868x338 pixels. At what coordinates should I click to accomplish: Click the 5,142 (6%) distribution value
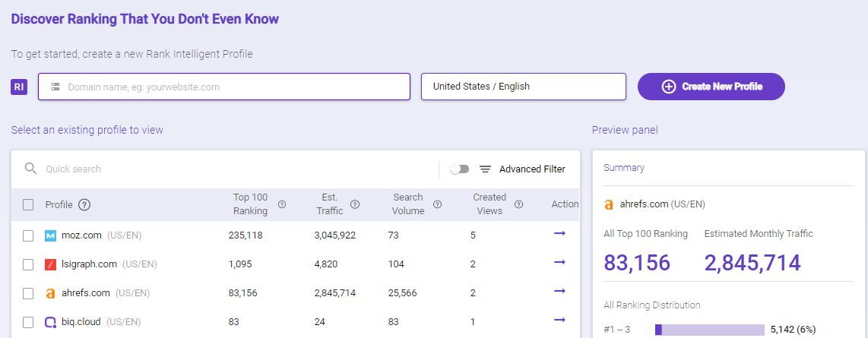click(x=793, y=330)
